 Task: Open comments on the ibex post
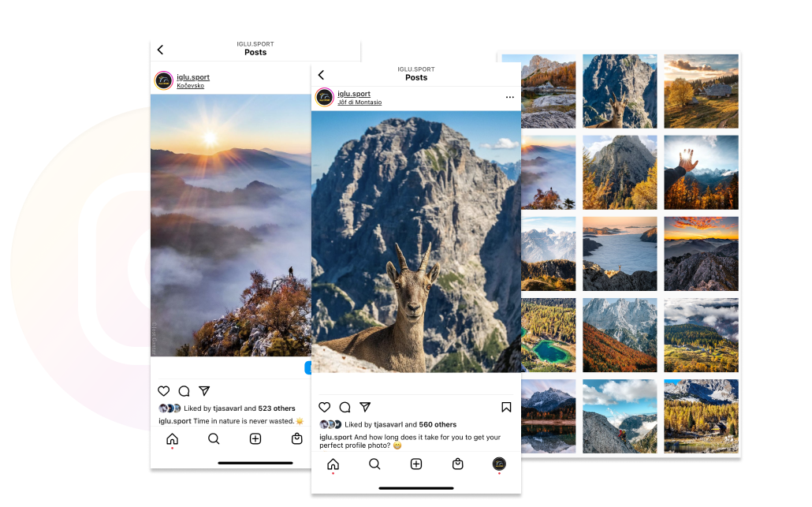[345, 407]
